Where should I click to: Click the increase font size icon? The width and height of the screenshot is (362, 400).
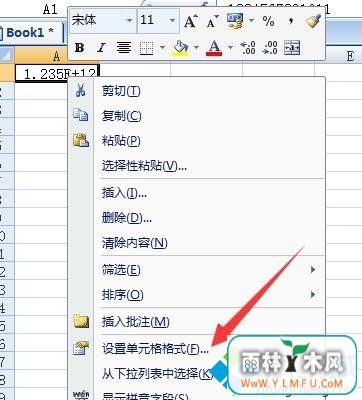click(191, 21)
